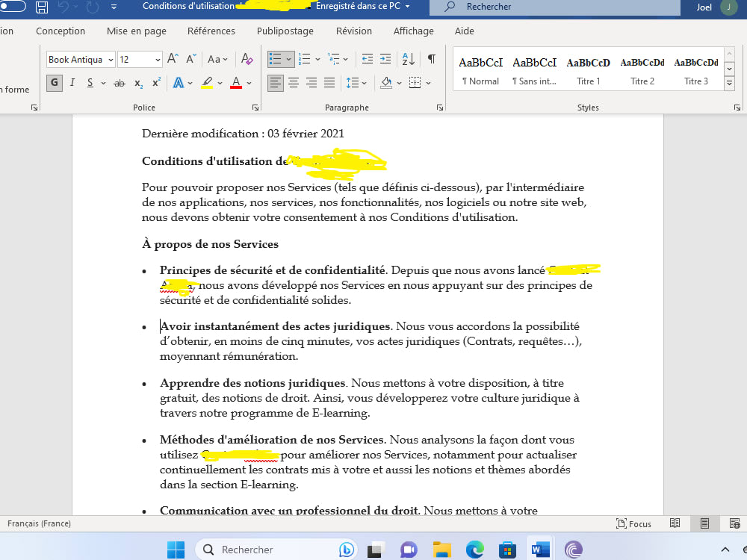Open the Mise en page tab
747x560 pixels.
pyautogui.click(x=137, y=31)
